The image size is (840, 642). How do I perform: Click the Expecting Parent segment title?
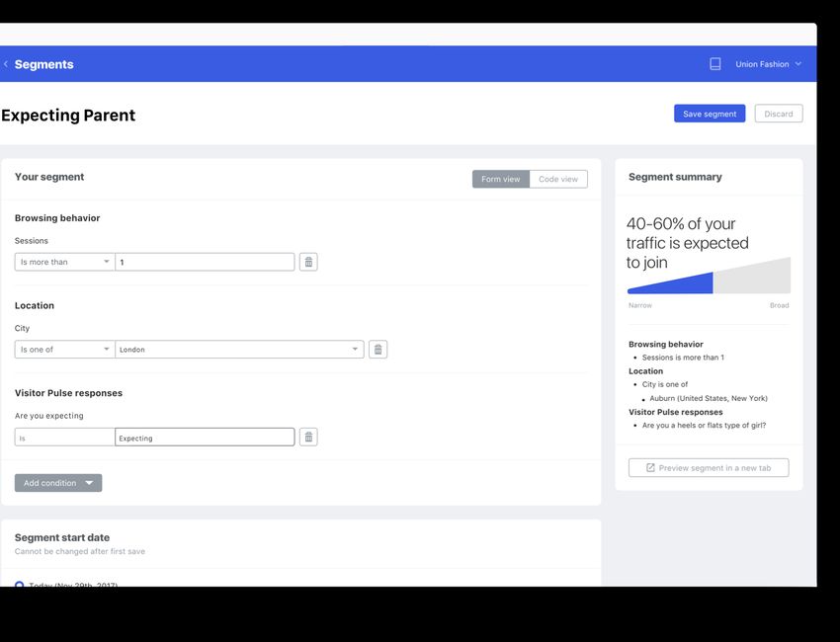click(x=68, y=116)
